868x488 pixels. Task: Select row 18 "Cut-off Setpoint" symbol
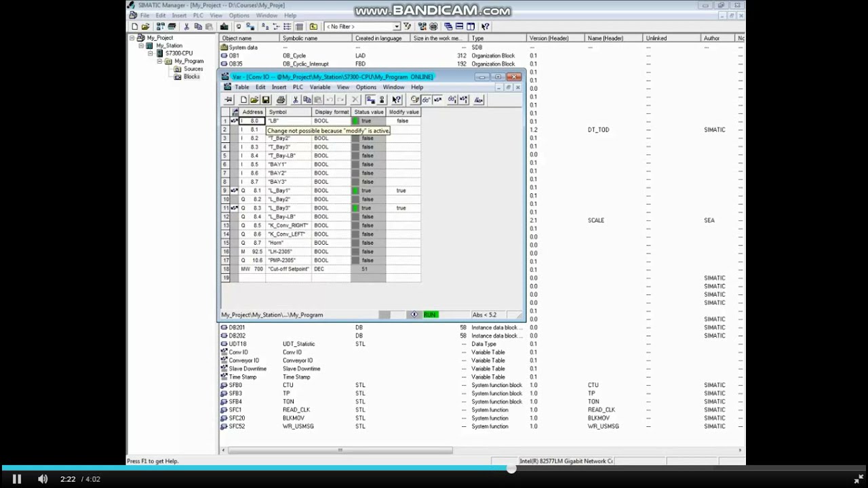tap(288, 269)
